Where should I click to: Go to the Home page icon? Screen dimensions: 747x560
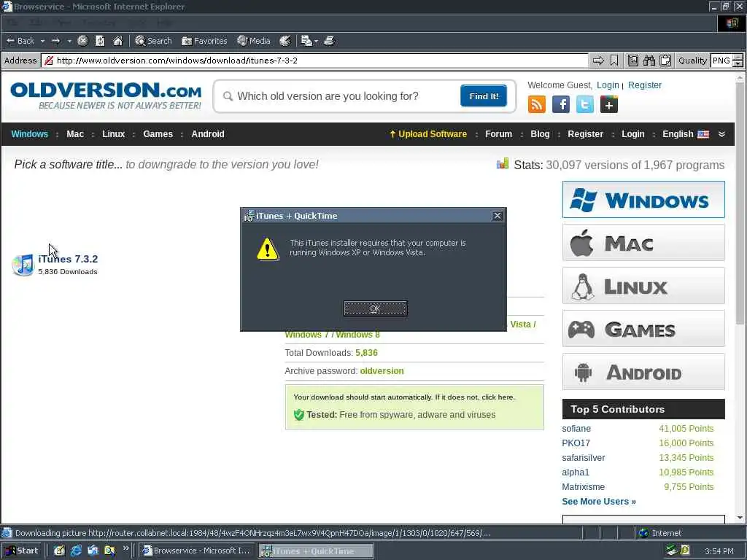click(117, 41)
